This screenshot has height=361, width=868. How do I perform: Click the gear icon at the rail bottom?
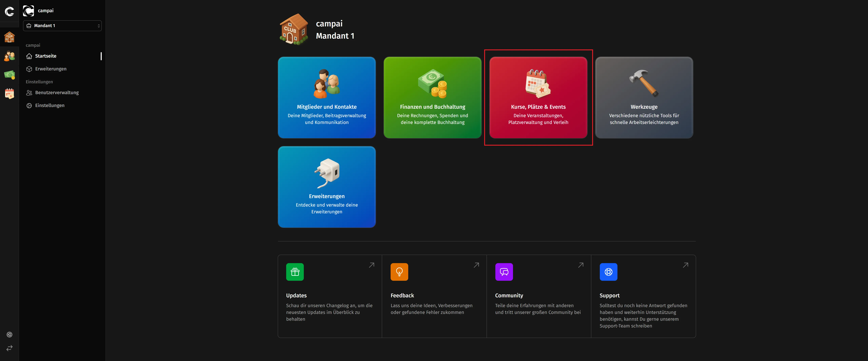9,334
